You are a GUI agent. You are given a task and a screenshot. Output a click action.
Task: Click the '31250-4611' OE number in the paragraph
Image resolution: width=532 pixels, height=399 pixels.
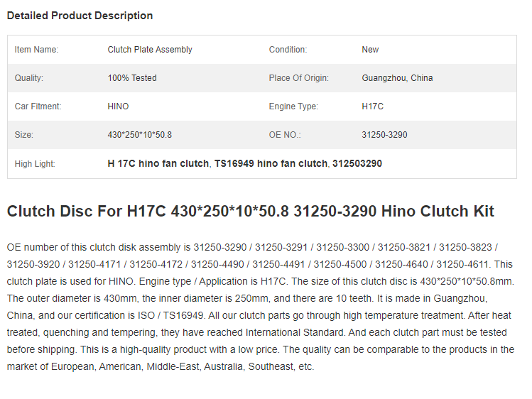(x=463, y=264)
